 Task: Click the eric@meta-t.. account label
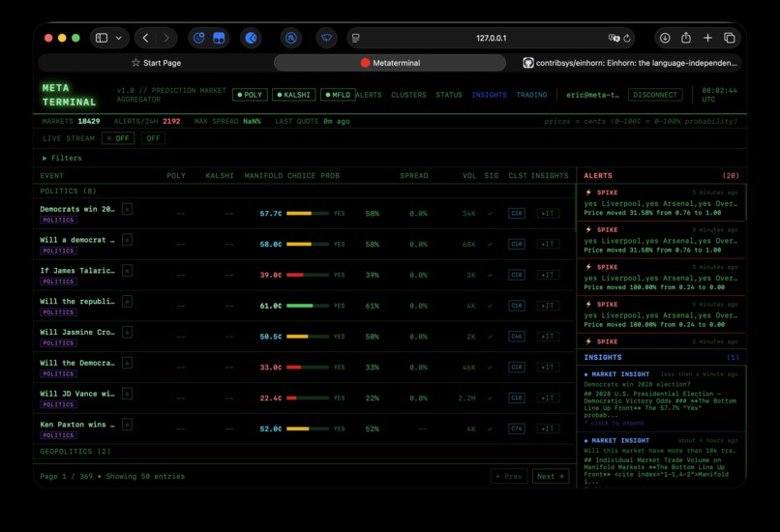[592, 95]
